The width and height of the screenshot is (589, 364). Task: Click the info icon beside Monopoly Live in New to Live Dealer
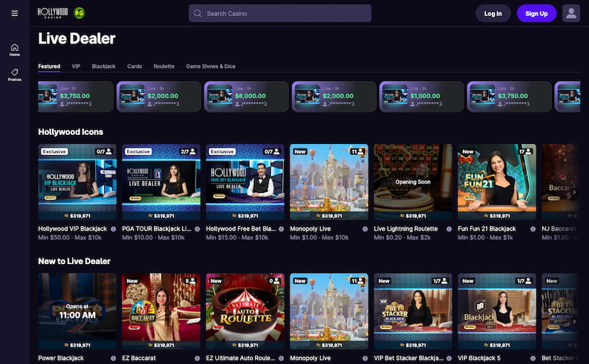tap(365, 358)
